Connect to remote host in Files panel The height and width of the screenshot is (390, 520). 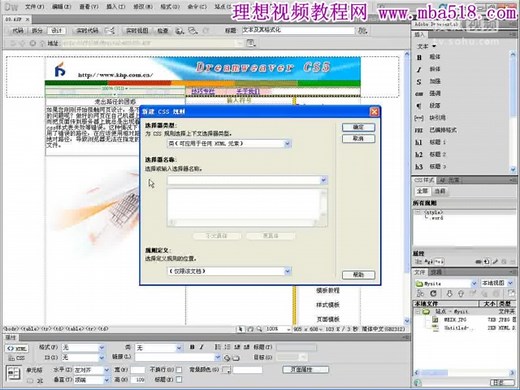420,293
